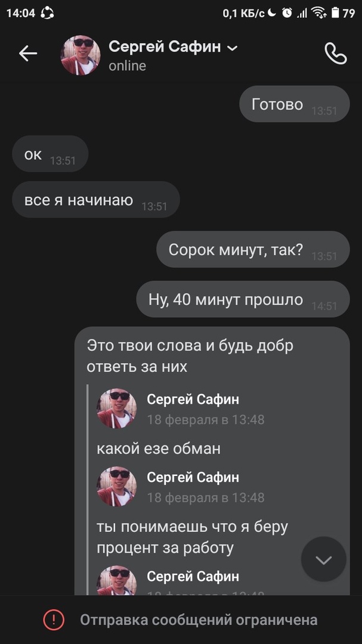Expand the chevron next to Сергей Сафин

[x=233, y=48]
